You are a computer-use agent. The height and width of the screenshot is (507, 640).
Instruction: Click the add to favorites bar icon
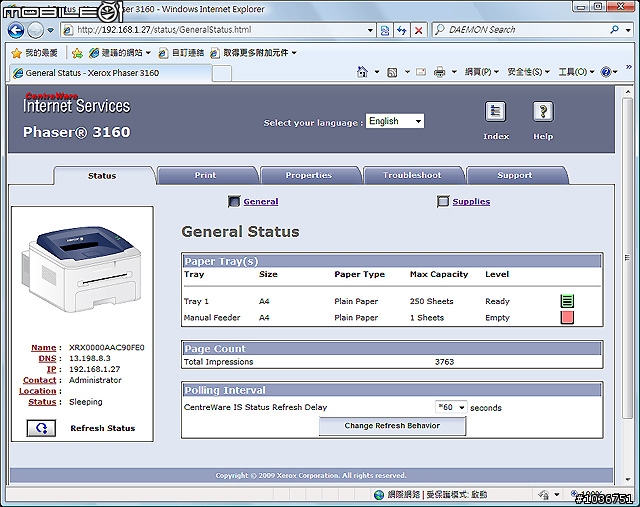click(77, 53)
